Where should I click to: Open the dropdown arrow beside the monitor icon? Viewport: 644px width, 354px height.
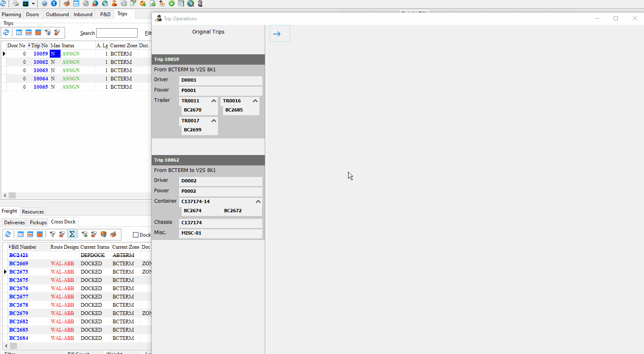pyautogui.click(x=33, y=3)
